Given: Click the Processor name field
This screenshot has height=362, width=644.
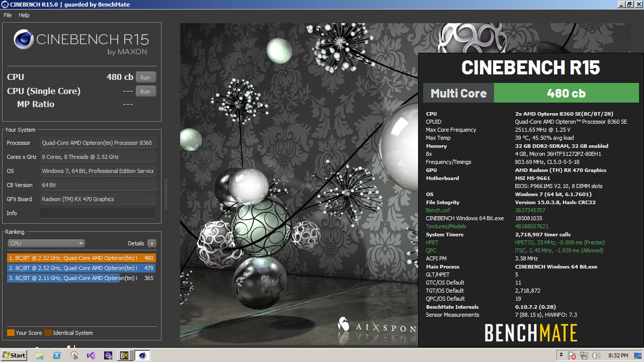Looking at the screenshot, I should point(98,143).
